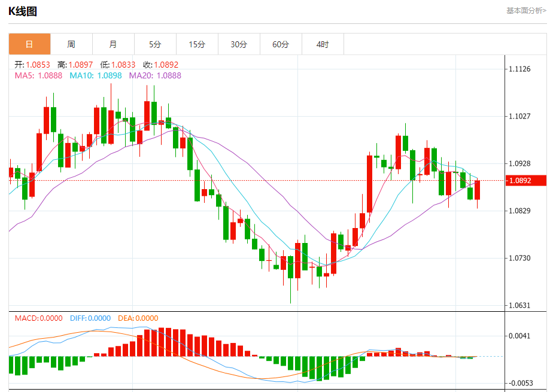
Task: Click the MACD value label
Action: pyautogui.click(x=38, y=318)
